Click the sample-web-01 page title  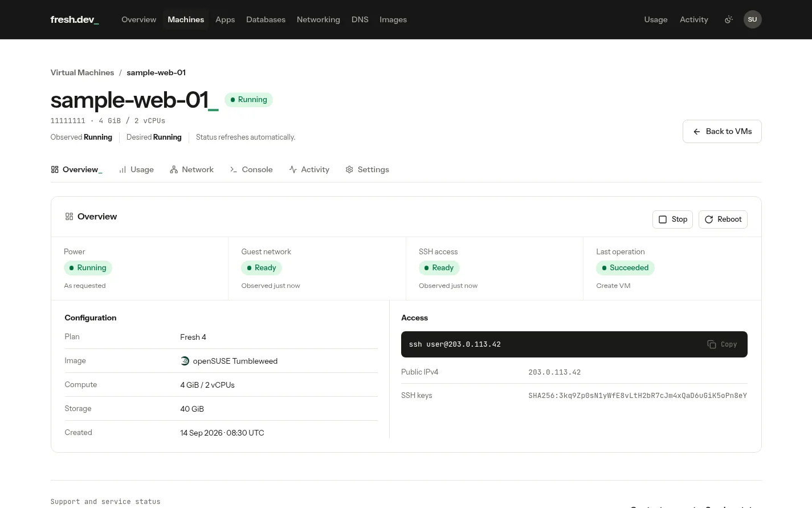(134, 100)
